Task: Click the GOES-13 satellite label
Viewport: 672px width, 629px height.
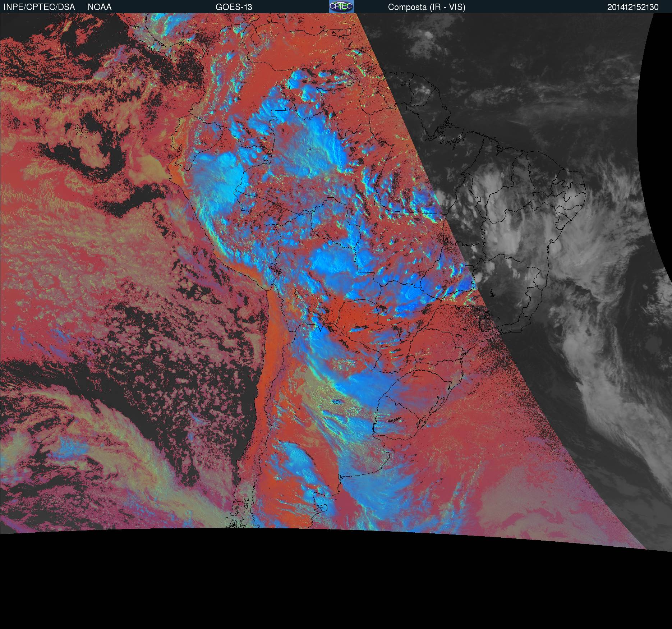Action: click(x=234, y=7)
